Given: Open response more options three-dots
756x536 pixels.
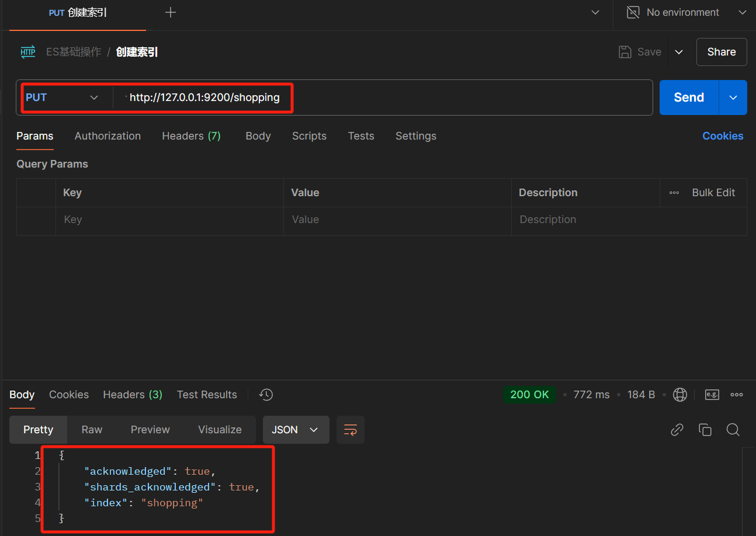Looking at the screenshot, I should (737, 395).
